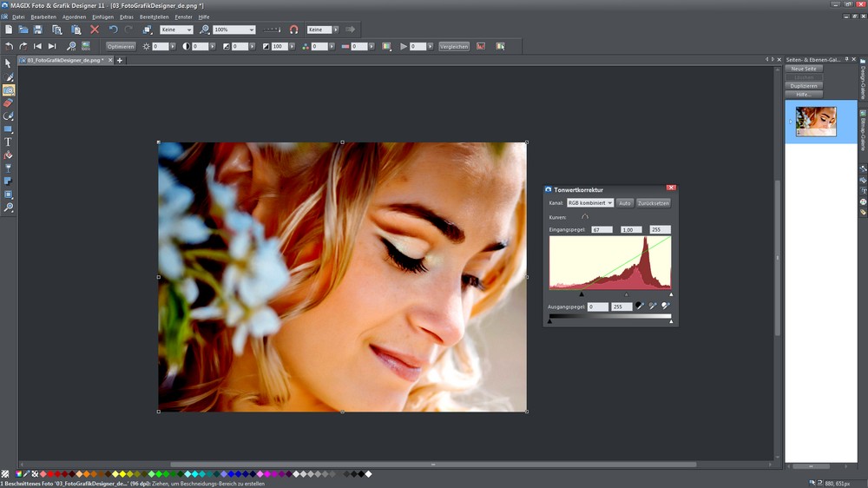The height and width of the screenshot is (488, 868).
Task: Click the Auto button in Tonwertkorrektur
Action: pyautogui.click(x=624, y=203)
